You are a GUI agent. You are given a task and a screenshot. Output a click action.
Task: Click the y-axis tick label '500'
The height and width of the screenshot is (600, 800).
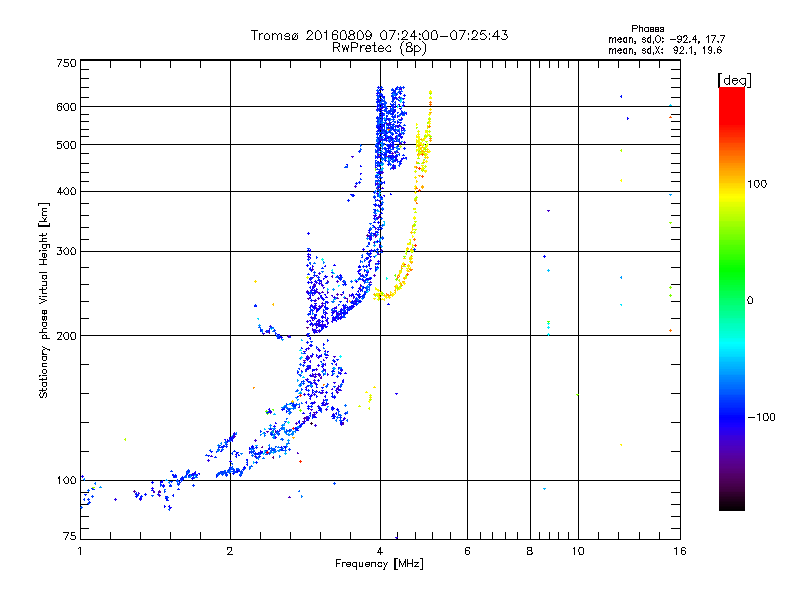tap(66, 145)
